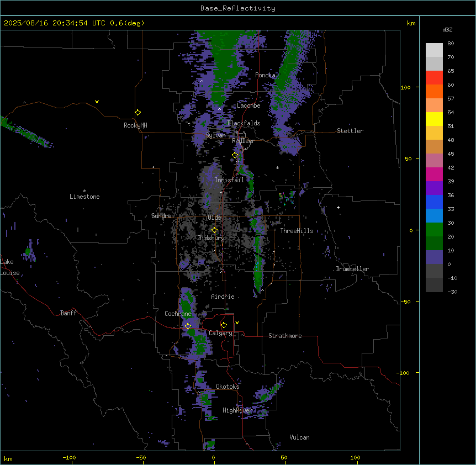Click the Okotoks town label
Screen dimensions: 476x465
point(228,387)
